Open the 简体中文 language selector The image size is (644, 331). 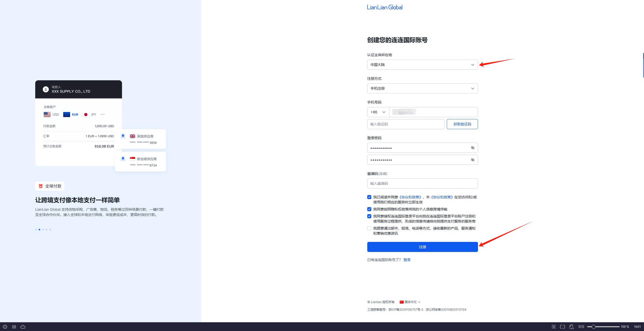click(x=410, y=302)
